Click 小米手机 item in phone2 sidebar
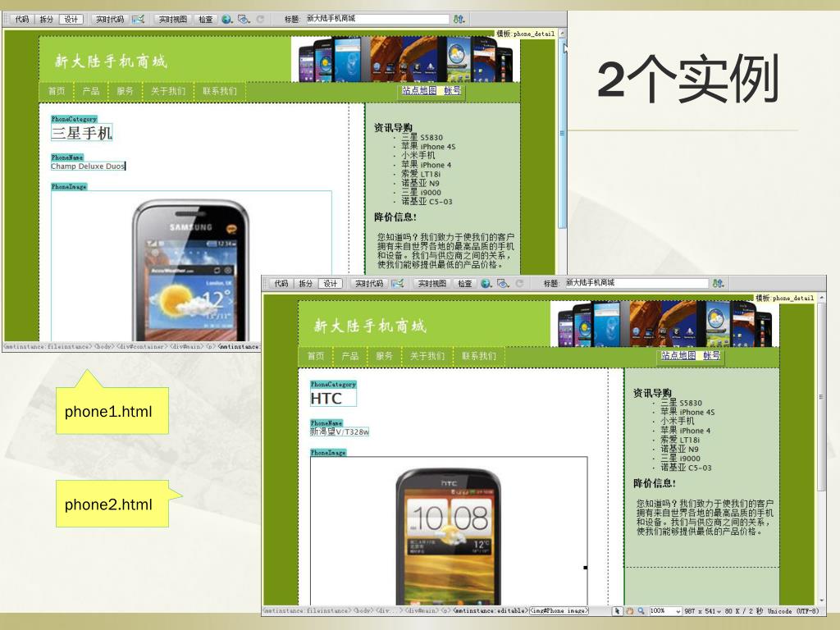This screenshot has height=630, width=840. pos(677,421)
